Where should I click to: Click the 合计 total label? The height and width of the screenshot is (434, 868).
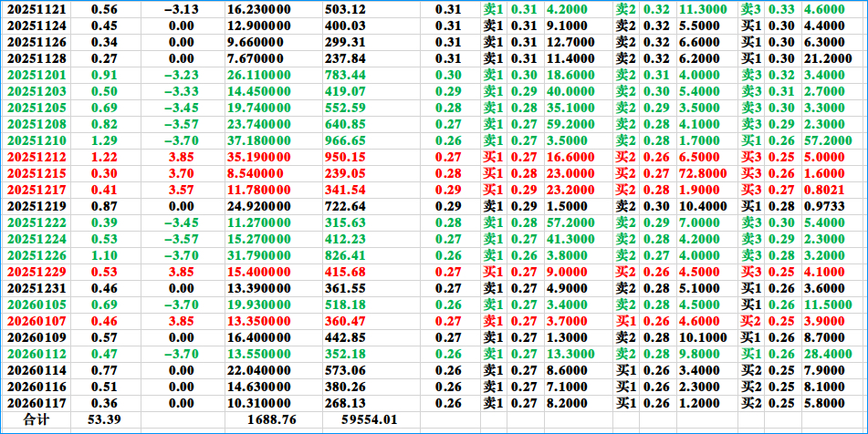pyautogui.click(x=36, y=419)
